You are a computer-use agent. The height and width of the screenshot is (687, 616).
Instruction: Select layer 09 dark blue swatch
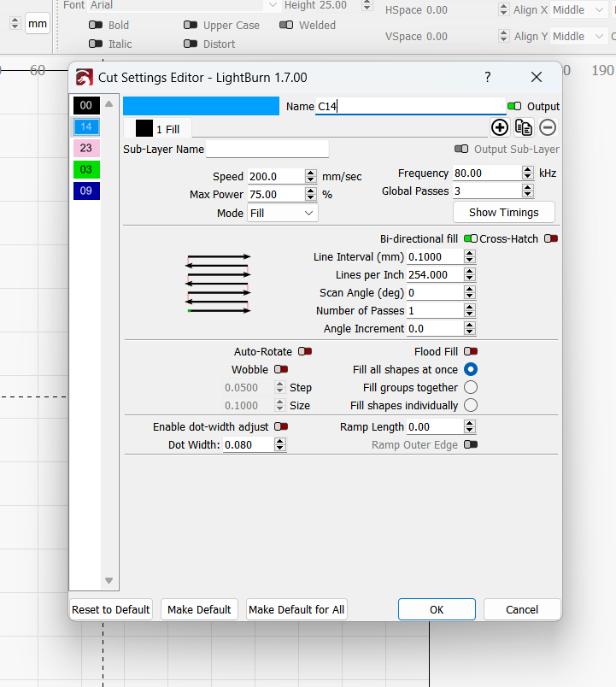coord(86,191)
